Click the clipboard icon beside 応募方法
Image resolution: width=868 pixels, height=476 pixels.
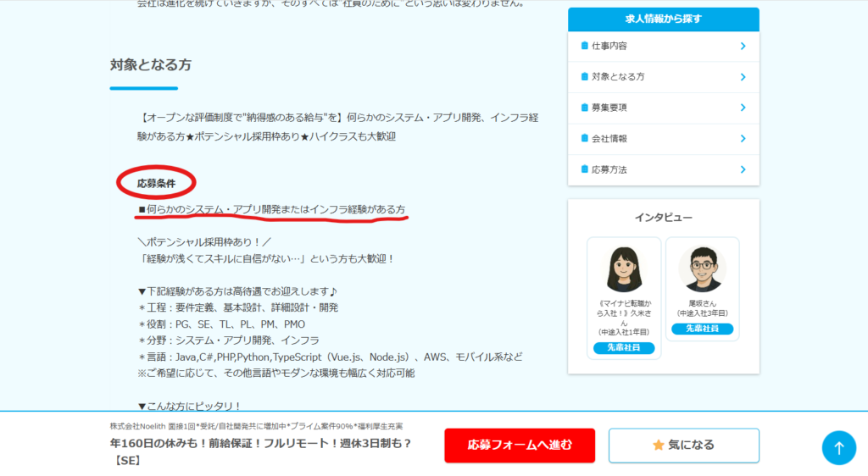[584, 169]
